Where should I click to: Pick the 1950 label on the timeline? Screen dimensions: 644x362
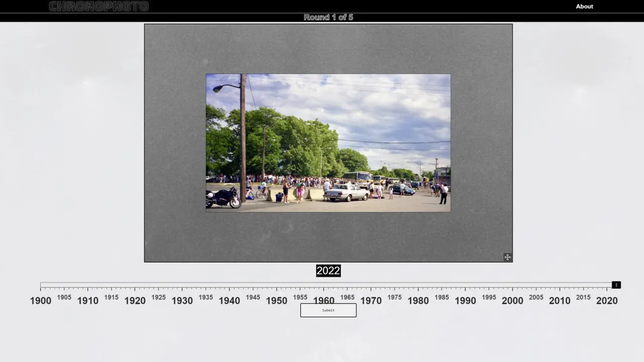pos(277,301)
